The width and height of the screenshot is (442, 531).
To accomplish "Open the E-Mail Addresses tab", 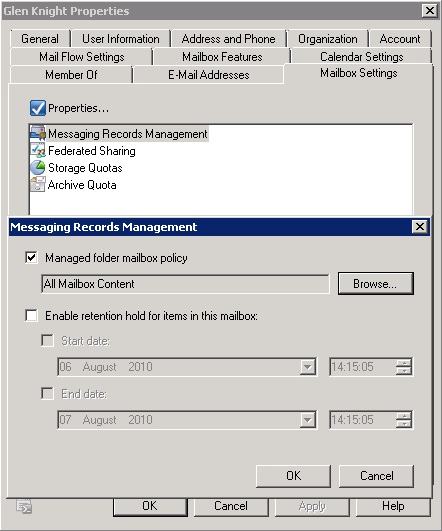I will 209,75.
